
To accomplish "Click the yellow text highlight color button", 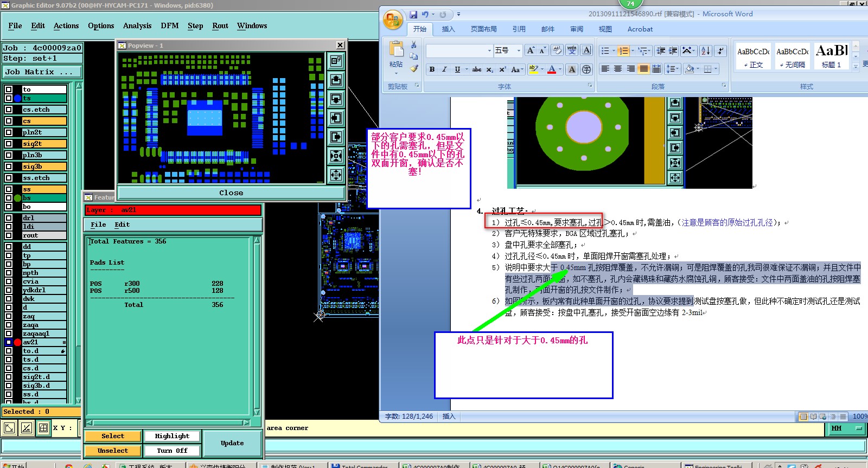I will click(x=534, y=69).
